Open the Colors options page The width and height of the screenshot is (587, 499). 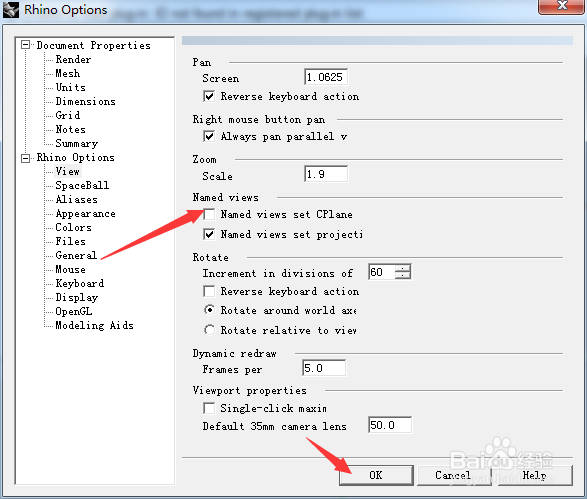[73, 228]
